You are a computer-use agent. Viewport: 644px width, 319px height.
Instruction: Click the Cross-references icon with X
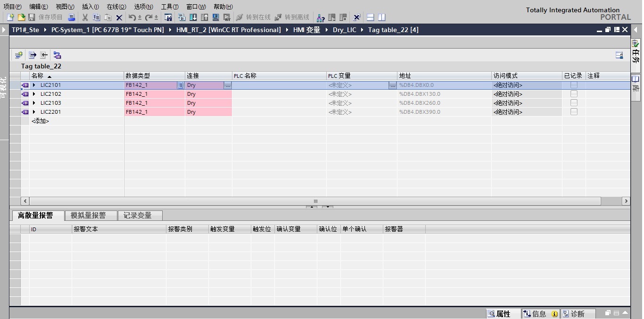point(357,17)
